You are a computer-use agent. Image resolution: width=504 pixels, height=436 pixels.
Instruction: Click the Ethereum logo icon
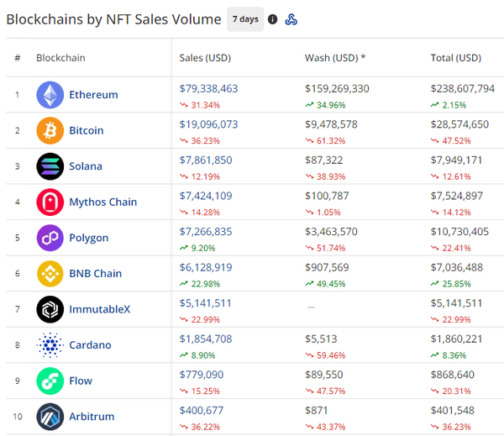tap(50, 95)
